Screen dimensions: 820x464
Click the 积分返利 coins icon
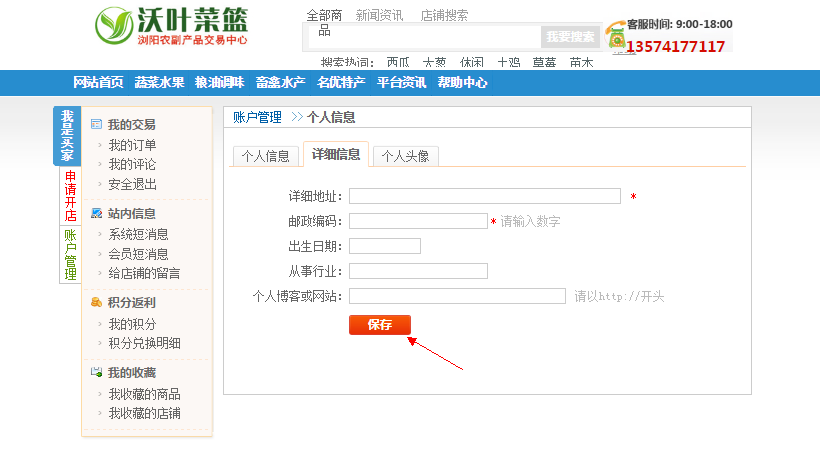click(x=97, y=302)
